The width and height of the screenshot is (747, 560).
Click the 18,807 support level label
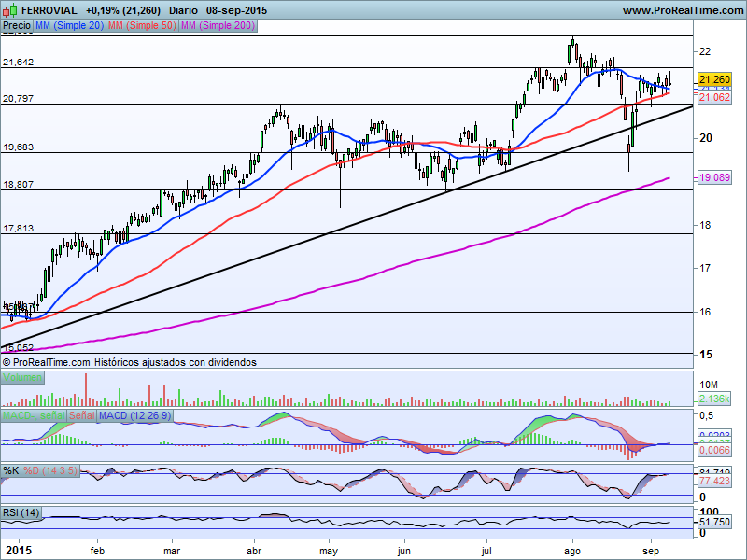pos(18,184)
